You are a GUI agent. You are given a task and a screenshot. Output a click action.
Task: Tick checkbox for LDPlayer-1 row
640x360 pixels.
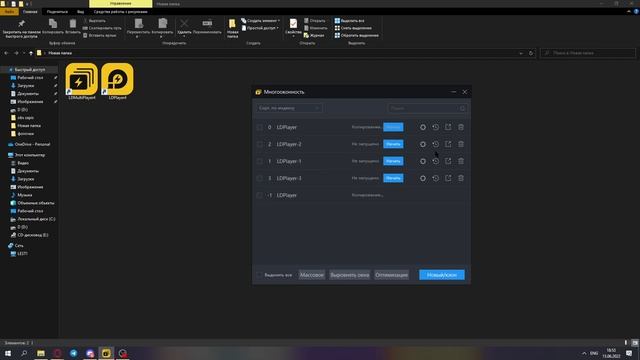pos(260,161)
